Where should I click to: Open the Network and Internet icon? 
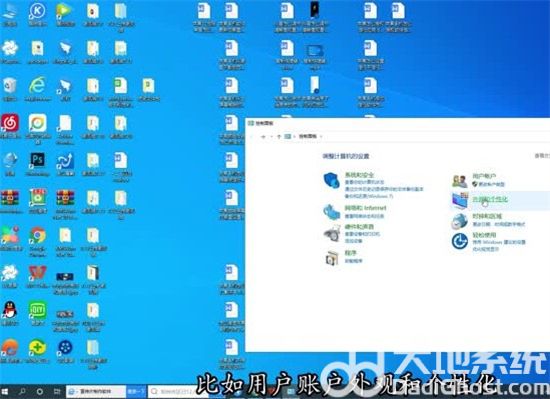pos(331,212)
